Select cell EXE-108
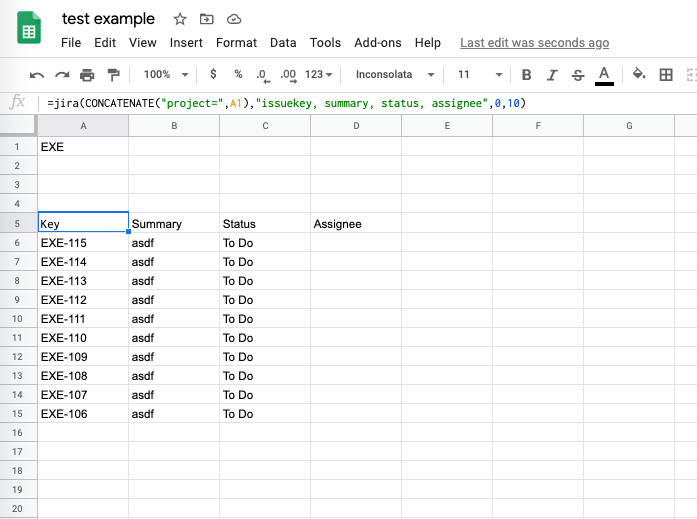Screen dimensions: 697x519 83,375
